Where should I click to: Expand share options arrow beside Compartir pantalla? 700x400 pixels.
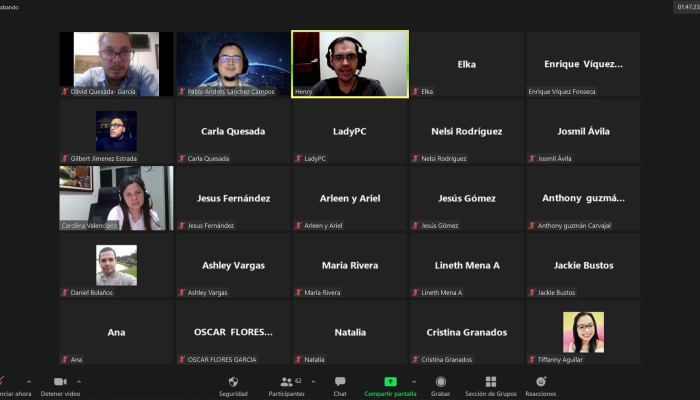pos(417,381)
